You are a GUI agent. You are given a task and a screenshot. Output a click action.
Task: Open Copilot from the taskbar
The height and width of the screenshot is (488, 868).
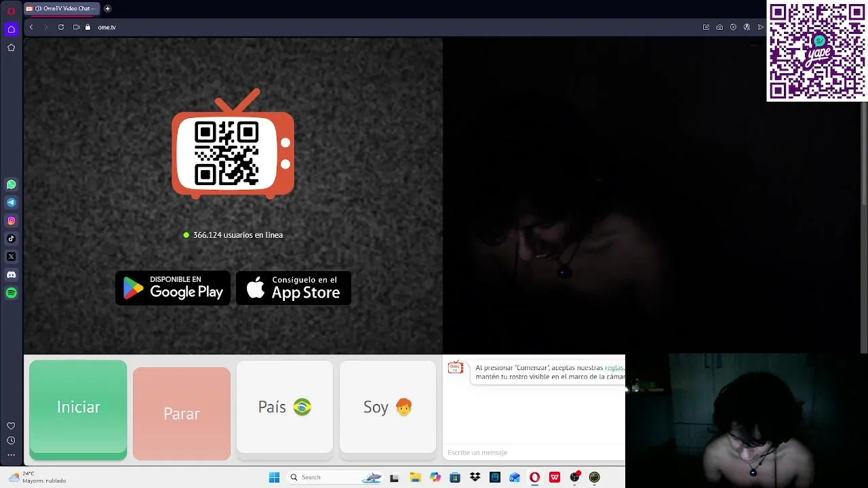435,477
